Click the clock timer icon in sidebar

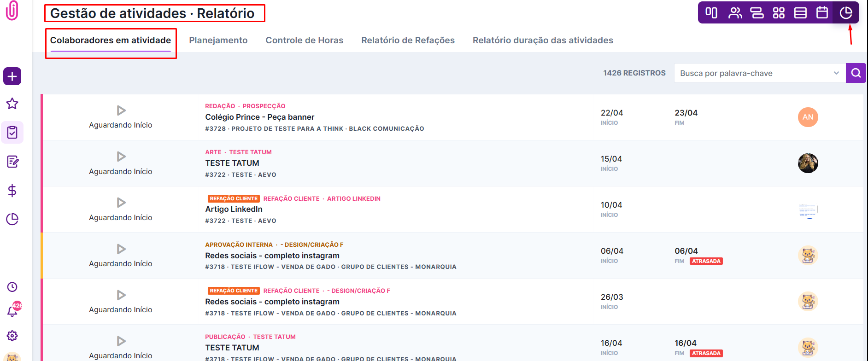[12, 287]
